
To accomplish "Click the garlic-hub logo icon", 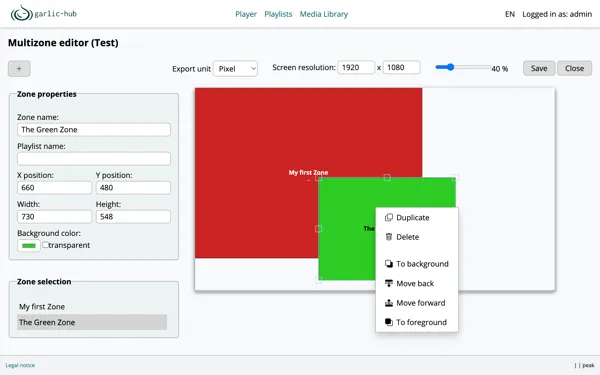I will click(x=21, y=13).
